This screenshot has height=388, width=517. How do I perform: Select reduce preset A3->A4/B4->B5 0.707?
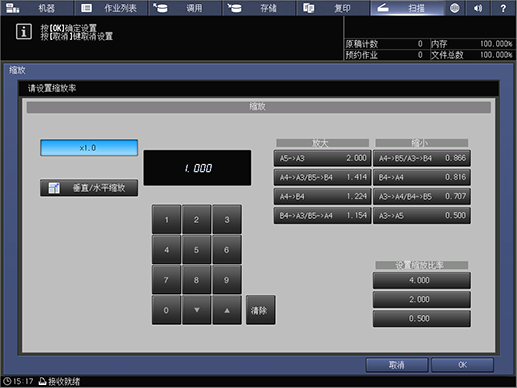422,196
